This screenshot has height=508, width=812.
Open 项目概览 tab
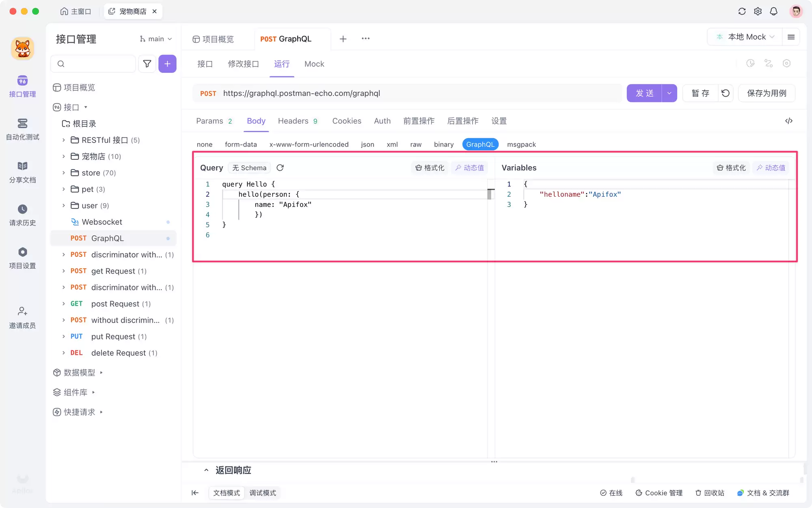[x=214, y=39]
